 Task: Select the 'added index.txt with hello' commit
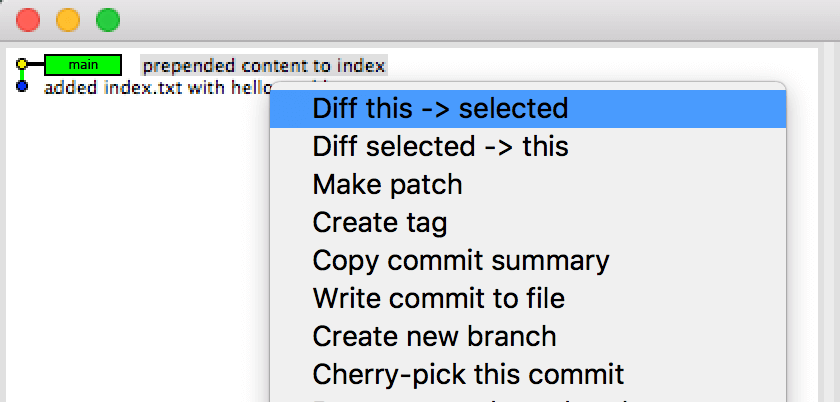[150, 88]
